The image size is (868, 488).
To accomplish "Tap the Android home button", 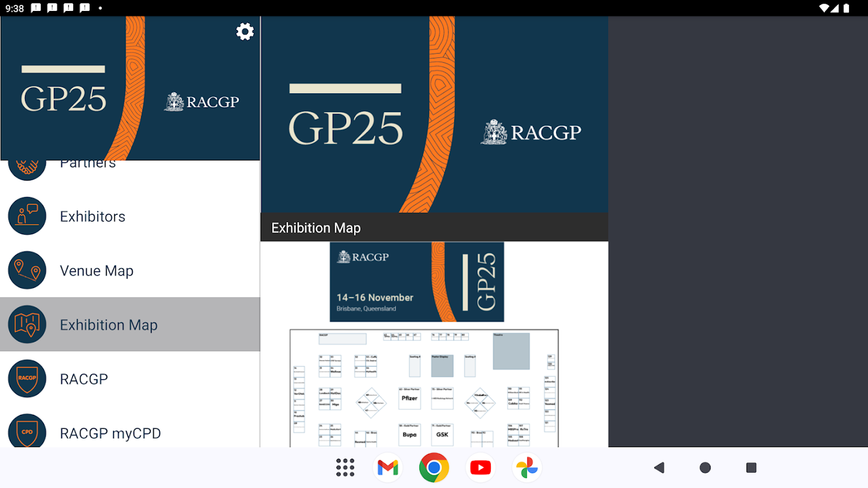I will click(x=705, y=468).
